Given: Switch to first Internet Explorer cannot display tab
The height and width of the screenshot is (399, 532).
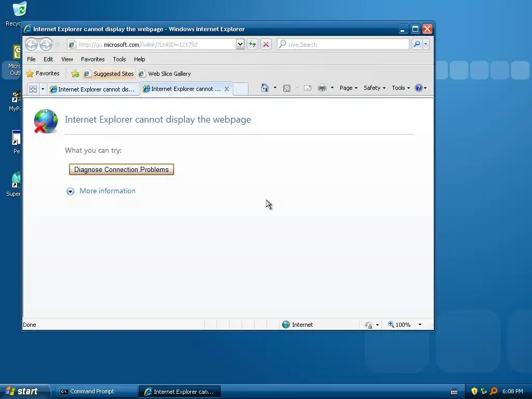Looking at the screenshot, I should (x=94, y=89).
